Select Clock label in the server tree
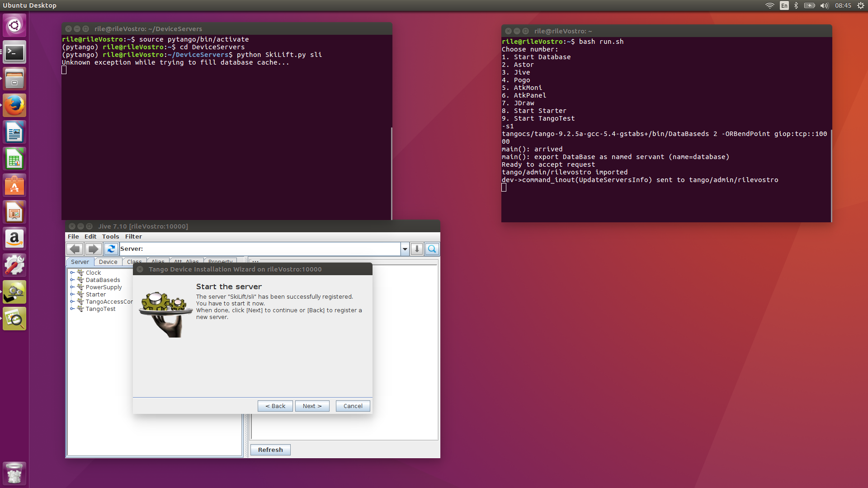 pos(94,273)
